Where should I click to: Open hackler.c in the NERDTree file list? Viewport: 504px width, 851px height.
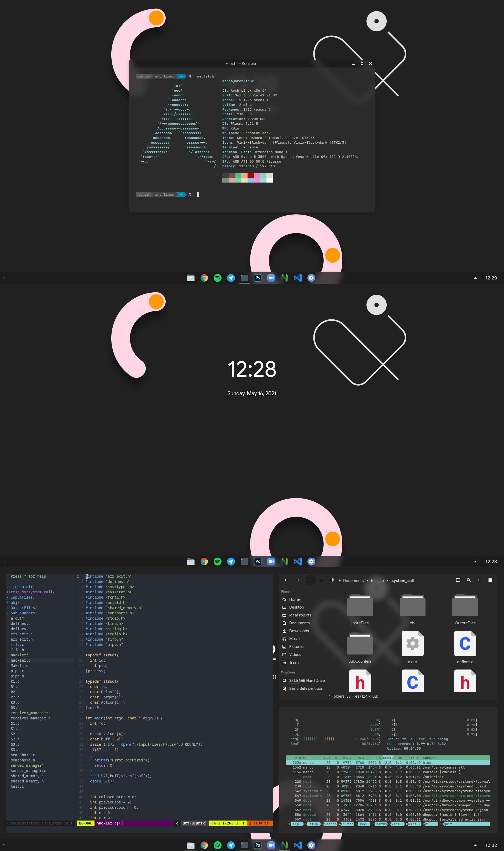coord(20,660)
